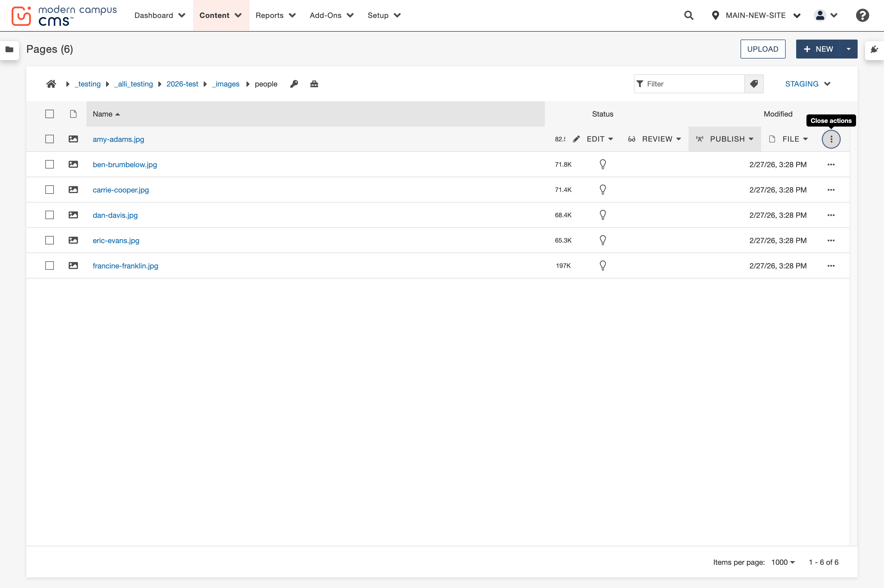Open the Dashboard menu
The image size is (884, 588).
(160, 15)
